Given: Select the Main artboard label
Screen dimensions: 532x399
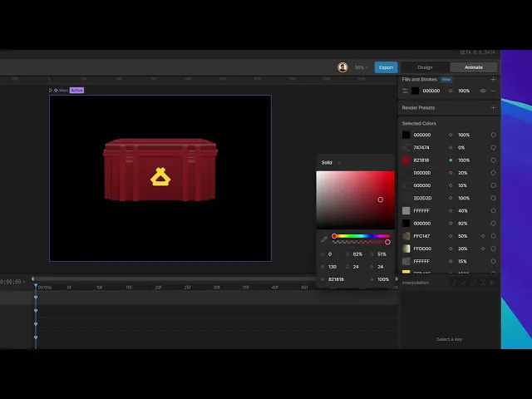Looking at the screenshot, I should tap(63, 91).
